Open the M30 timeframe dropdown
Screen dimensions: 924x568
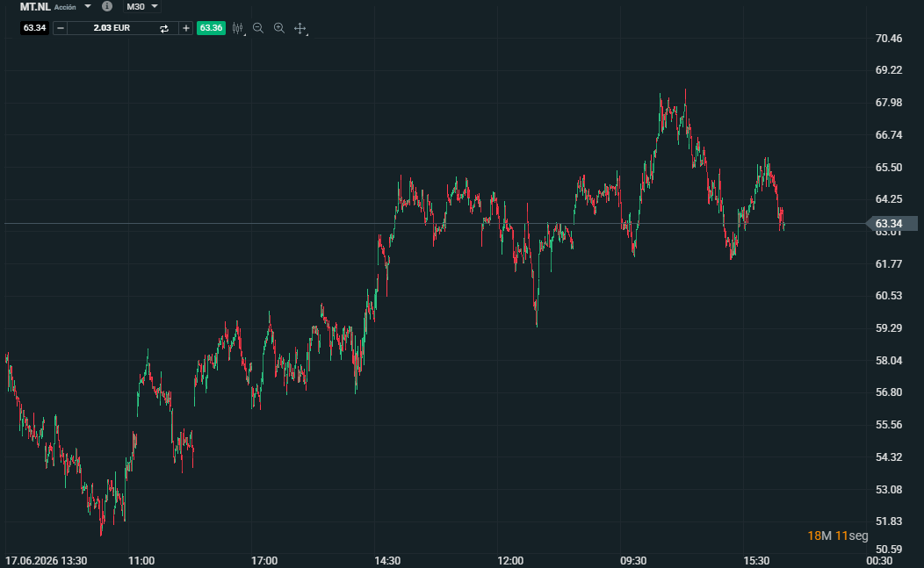tap(142, 6)
